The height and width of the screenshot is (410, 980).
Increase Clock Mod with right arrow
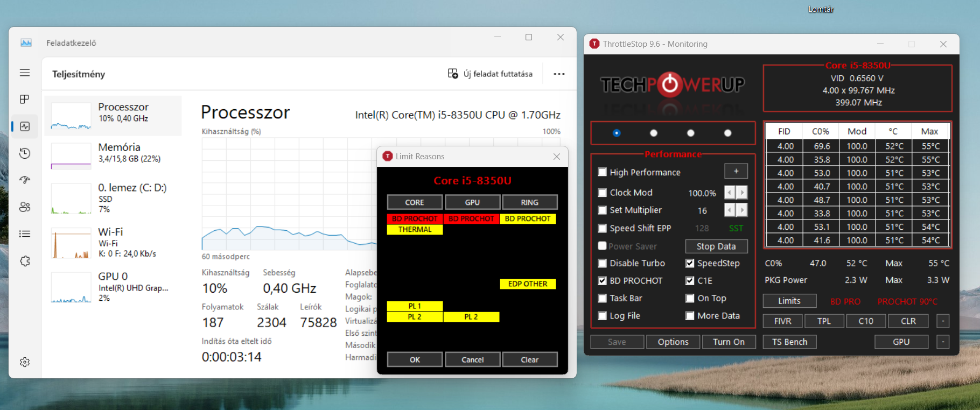pos(742,193)
